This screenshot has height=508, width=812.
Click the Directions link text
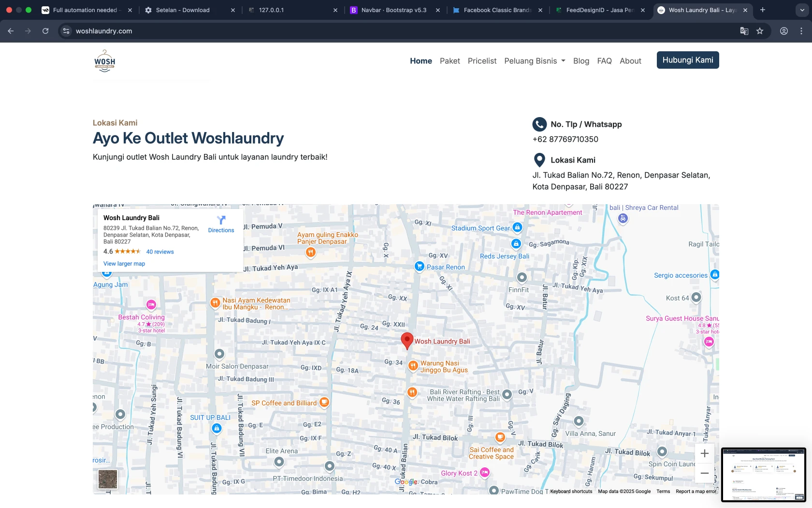pos(221,230)
